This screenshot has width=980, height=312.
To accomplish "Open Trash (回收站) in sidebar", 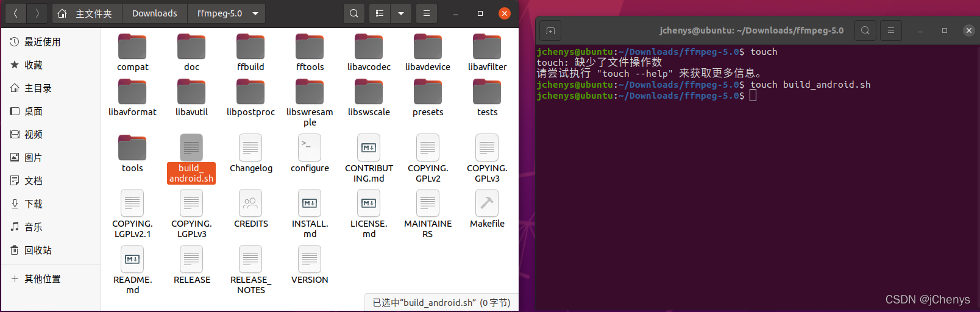I will tap(51, 250).
